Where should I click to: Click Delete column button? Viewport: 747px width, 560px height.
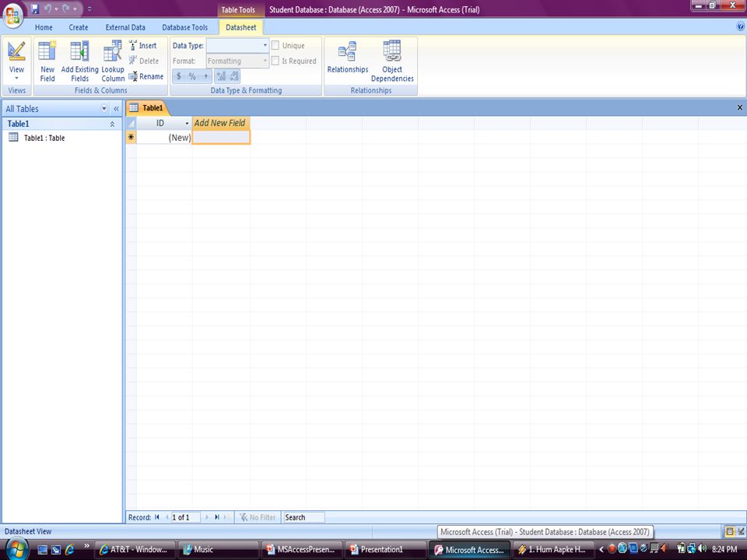tap(143, 61)
